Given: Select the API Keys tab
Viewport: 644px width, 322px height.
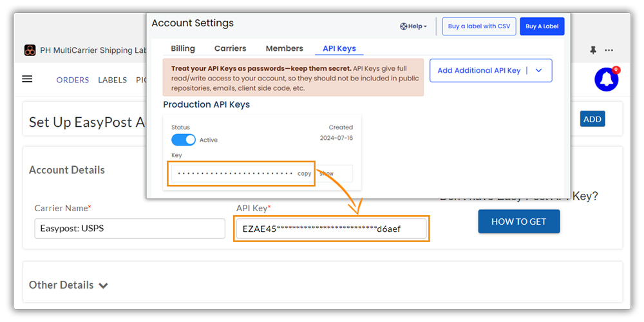Looking at the screenshot, I should click(339, 48).
